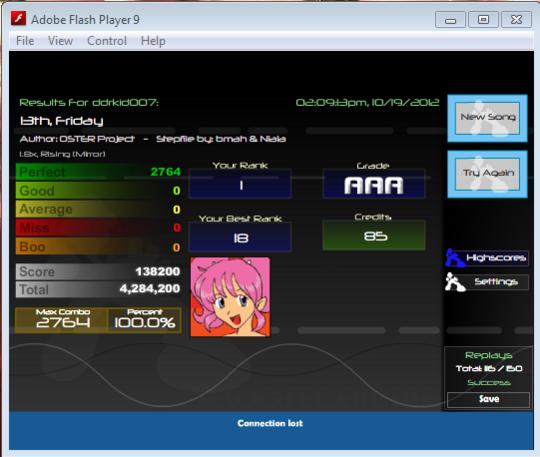Click the Credits box showing 85
540x457 pixels.
(x=374, y=236)
